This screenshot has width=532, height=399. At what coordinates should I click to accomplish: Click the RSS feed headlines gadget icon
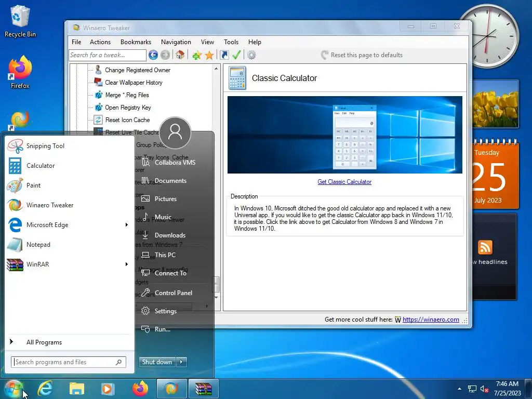coord(485,247)
